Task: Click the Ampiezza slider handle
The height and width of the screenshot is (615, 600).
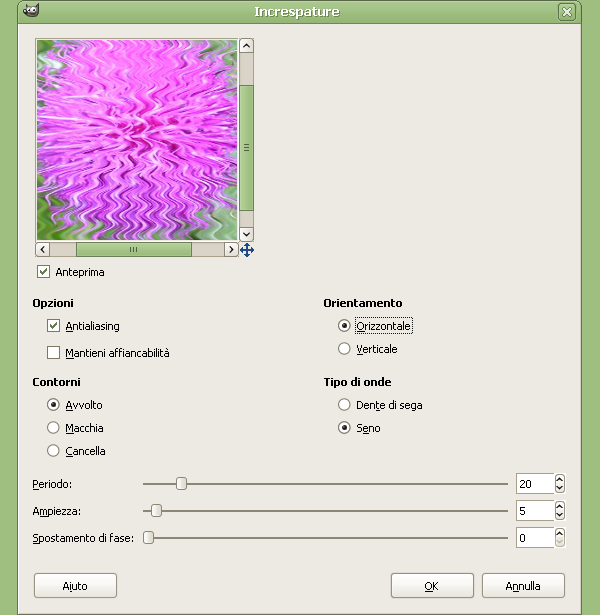Action: [x=156, y=511]
